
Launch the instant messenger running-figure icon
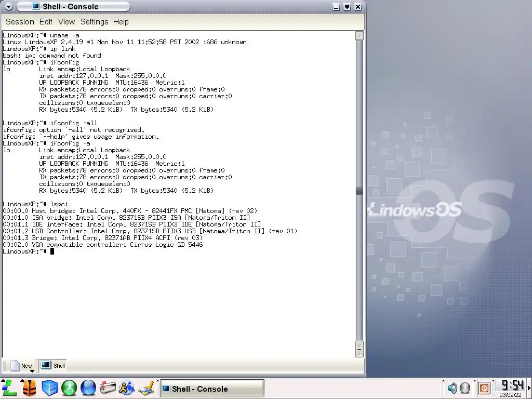pos(127,388)
